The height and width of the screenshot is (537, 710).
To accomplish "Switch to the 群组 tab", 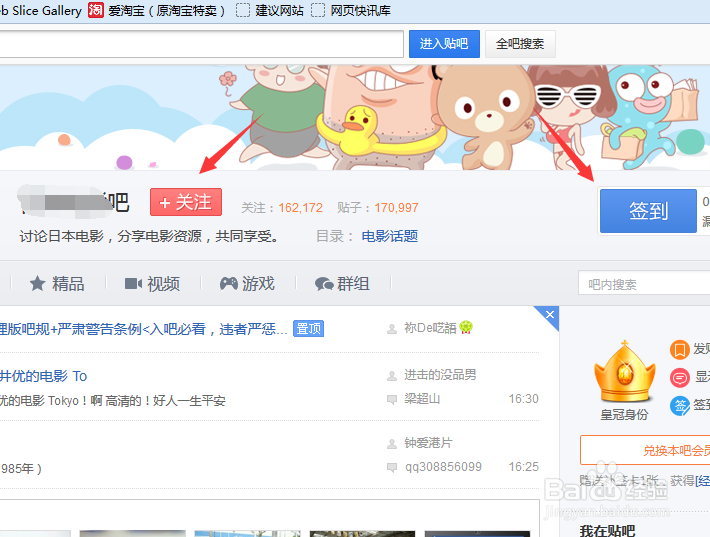I will pyautogui.click(x=342, y=284).
